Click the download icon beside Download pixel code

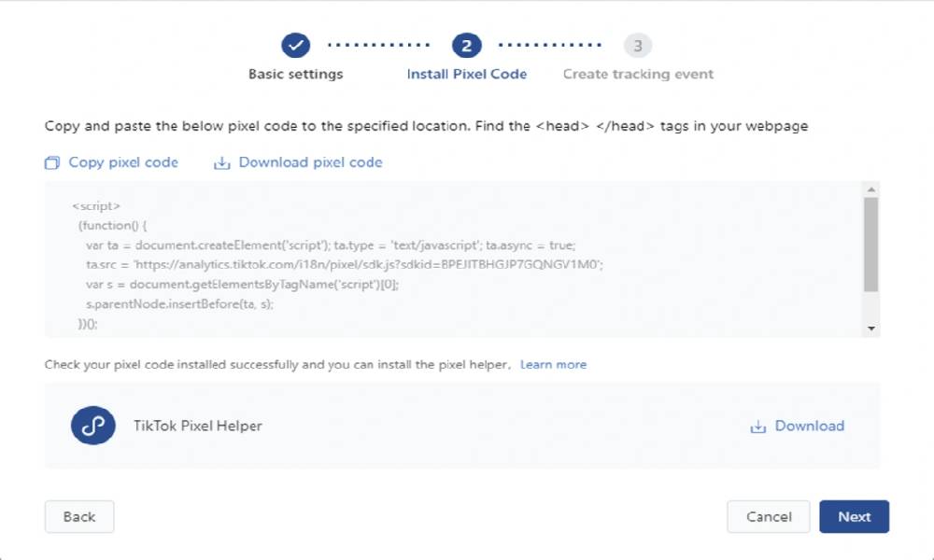point(221,163)
